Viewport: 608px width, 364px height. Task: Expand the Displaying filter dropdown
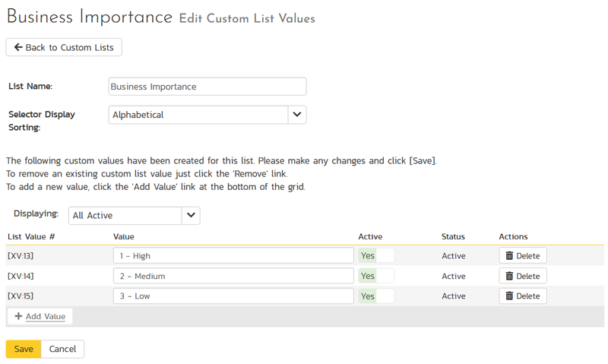134,216
